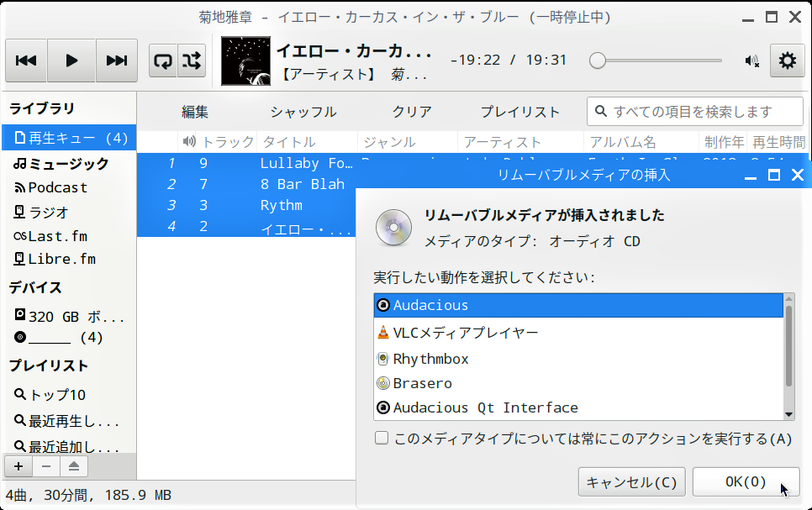Click the action list scrollbar thumb
Screen dimensions: 812x510
[788, 346]
